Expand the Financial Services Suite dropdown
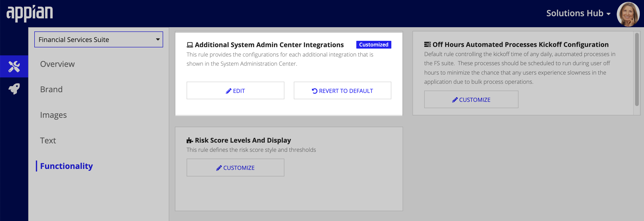The height and width of the screenshot is (221, 644). coord(98,39)
